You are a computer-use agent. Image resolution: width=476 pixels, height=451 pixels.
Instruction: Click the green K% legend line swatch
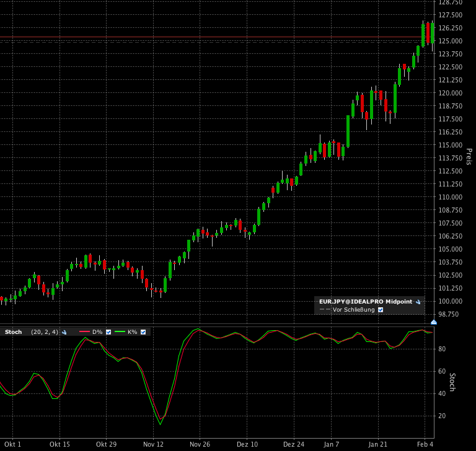(x=120, y=332)
